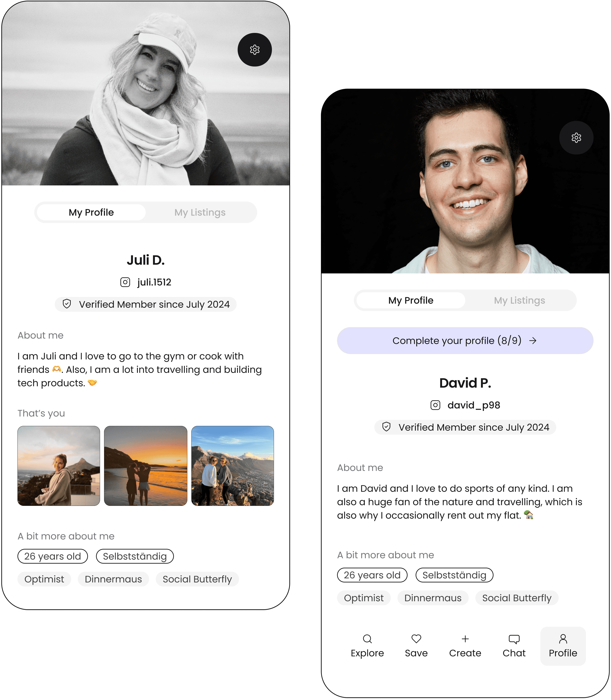Screen dimensions: 611x700
Task: Select My Profile tab on David's screen
Action: click(x=410, y=301)
